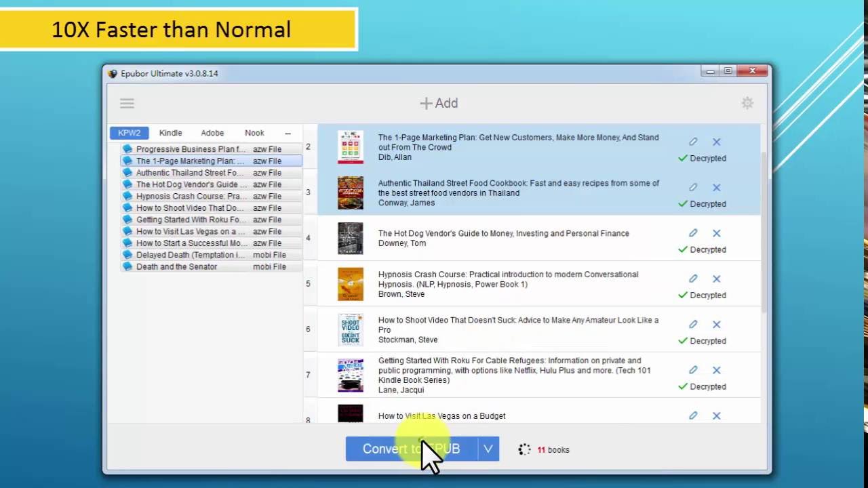Image resolution: width=868 pixels, height=488 pixels.
Task: Switch to the Adobe tab
Action: [212, 133]
